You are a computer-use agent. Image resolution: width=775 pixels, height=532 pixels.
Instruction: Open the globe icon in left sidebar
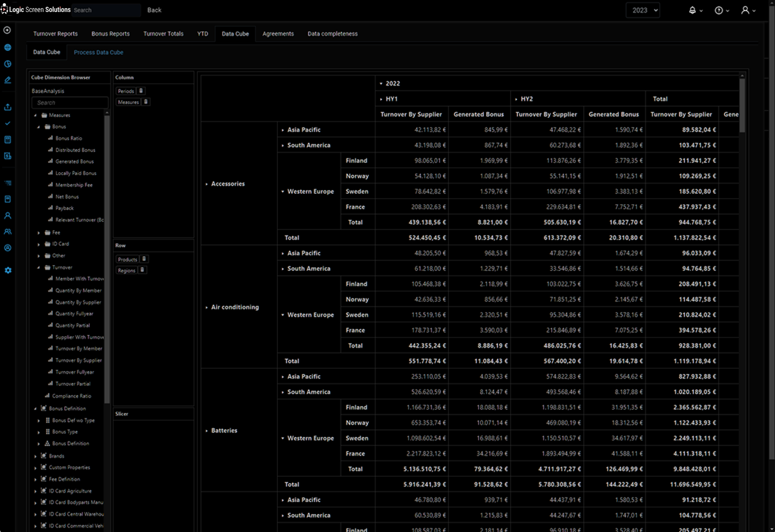click(7, 47)
